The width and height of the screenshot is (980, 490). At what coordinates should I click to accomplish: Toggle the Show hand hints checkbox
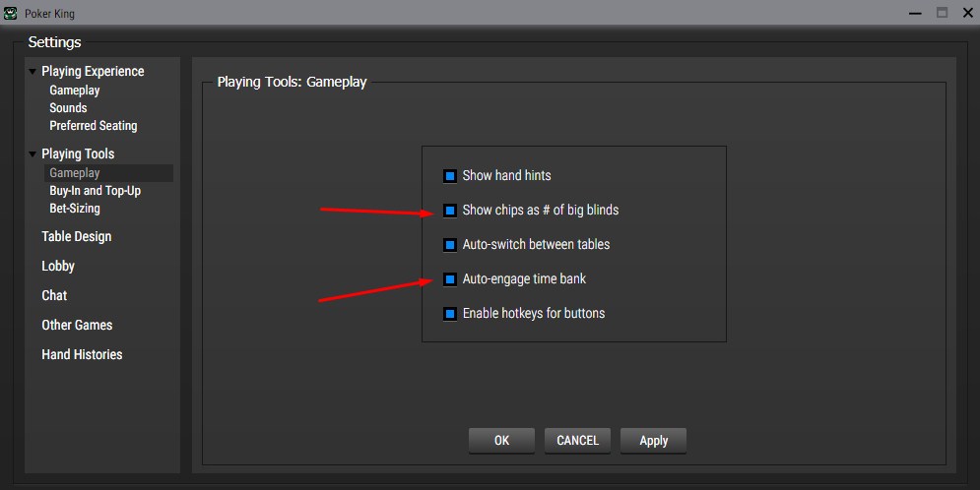[450, 176]
